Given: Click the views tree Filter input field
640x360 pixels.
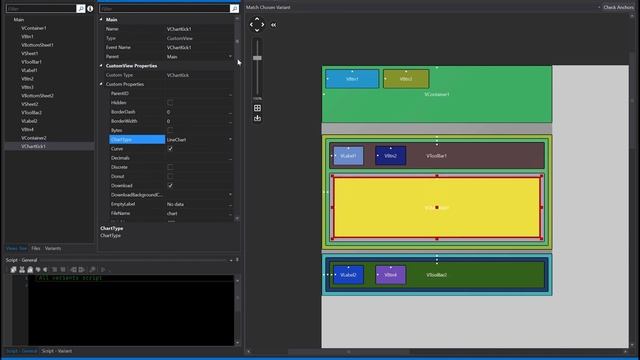Looking at the screenshot, I should point(41,8).
